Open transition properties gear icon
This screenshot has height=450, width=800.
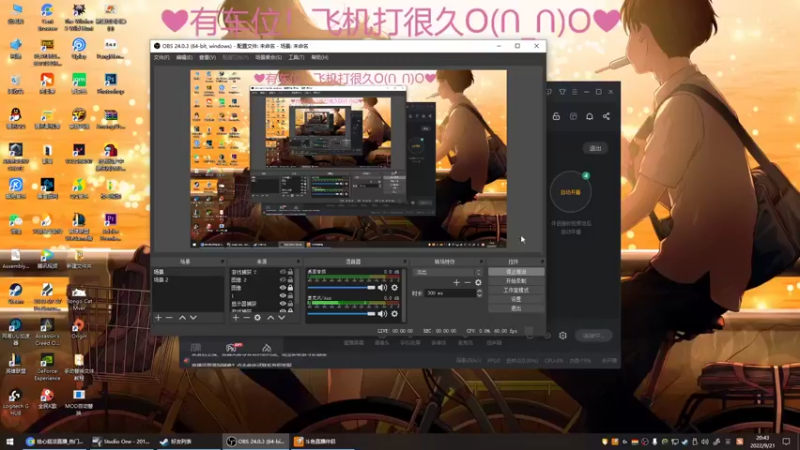[478, 282]
